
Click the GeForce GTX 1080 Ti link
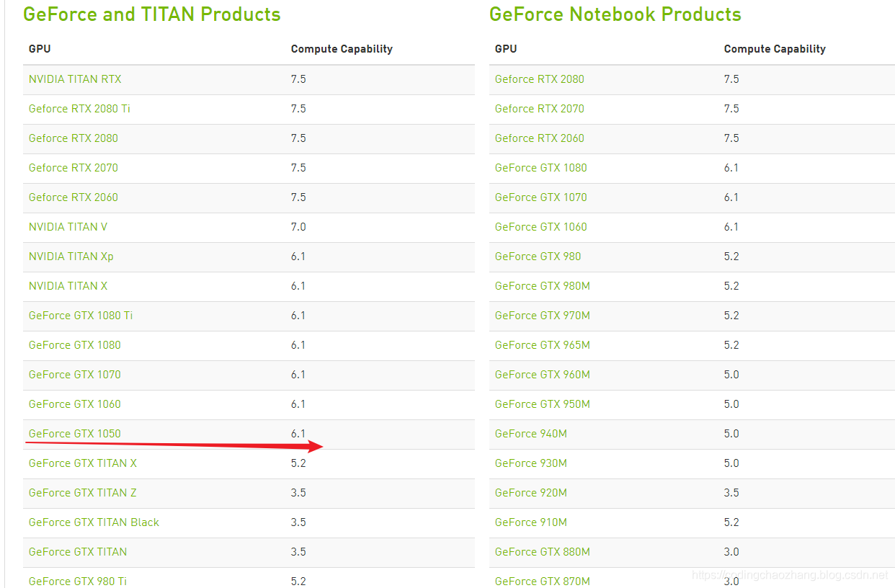tap(81, 316)
